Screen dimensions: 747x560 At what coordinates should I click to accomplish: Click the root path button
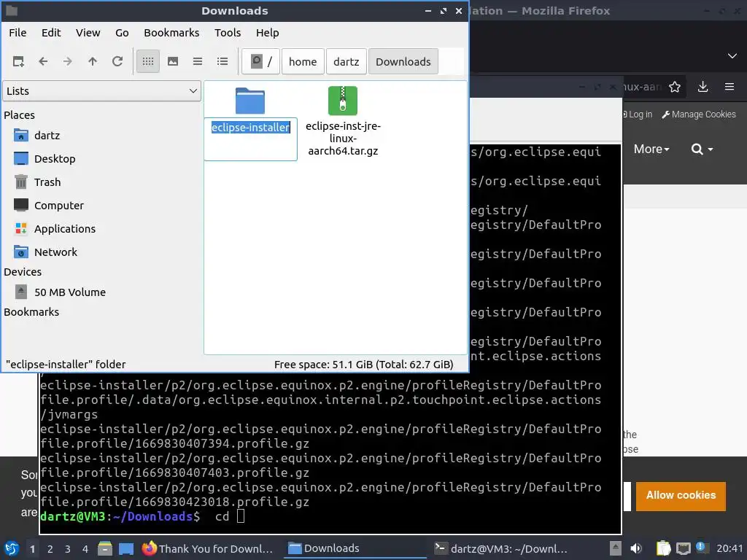260,61
